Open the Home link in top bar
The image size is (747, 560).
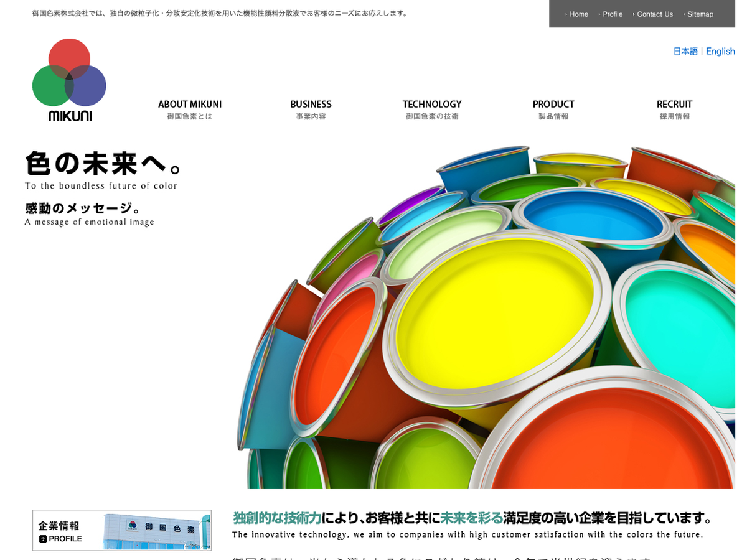[578, 14]
